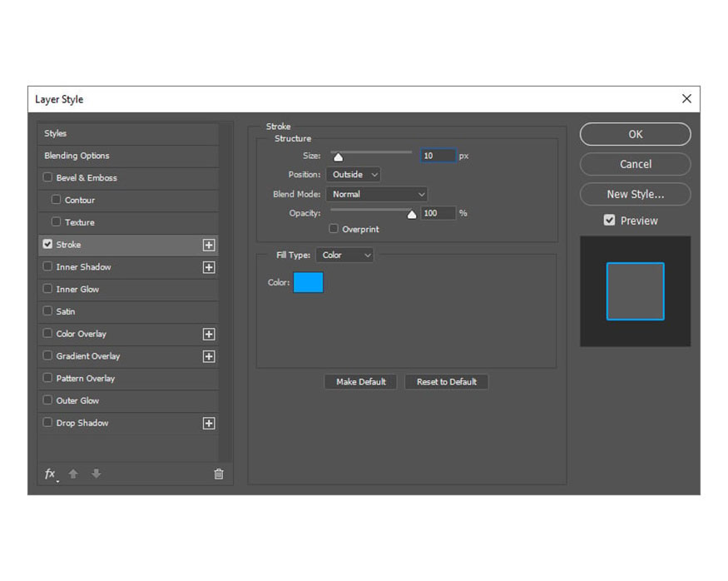
Task: Click the plus icon next to Stroke
Action: pos(209,245)
